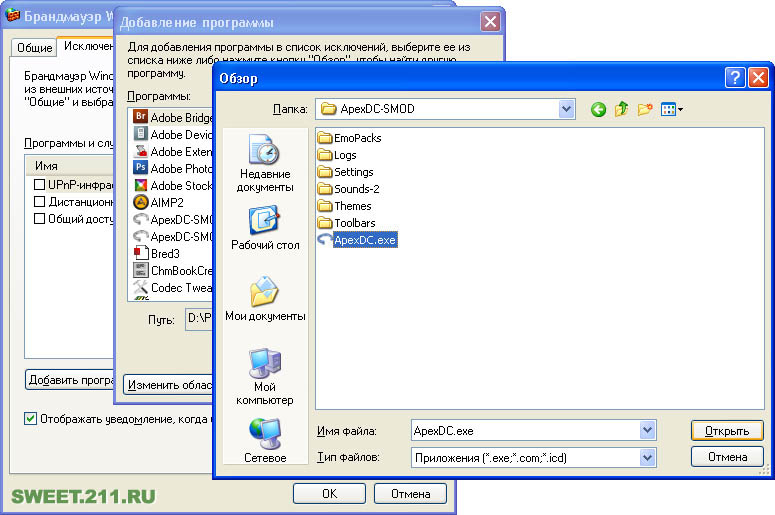Open Мои документы in the places bar

tap(265, 299)
